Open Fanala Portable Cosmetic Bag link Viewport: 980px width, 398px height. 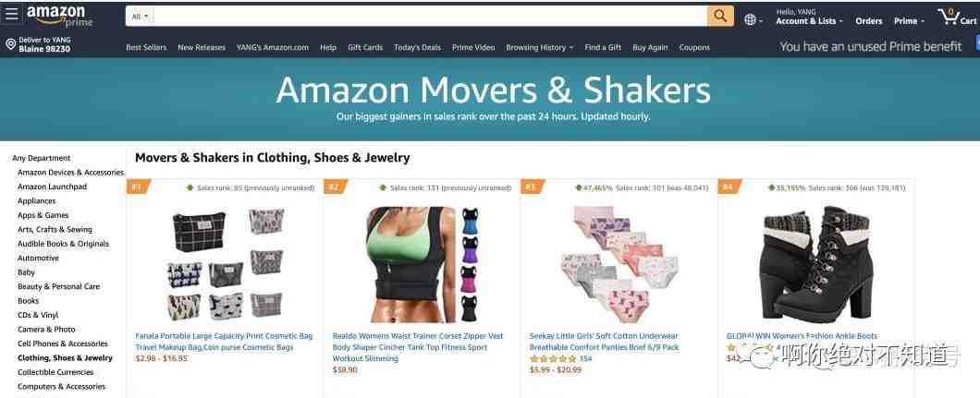[x=224, y=342]
